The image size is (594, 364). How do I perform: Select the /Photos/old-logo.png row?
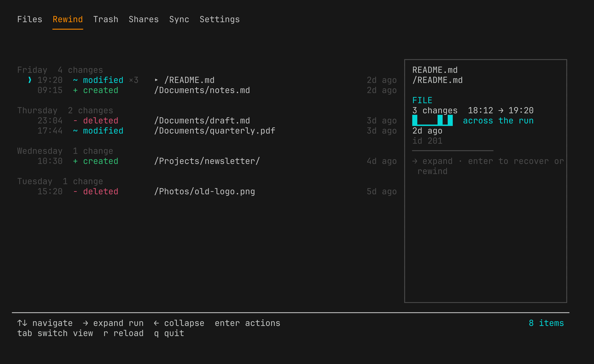pos(207,191)
